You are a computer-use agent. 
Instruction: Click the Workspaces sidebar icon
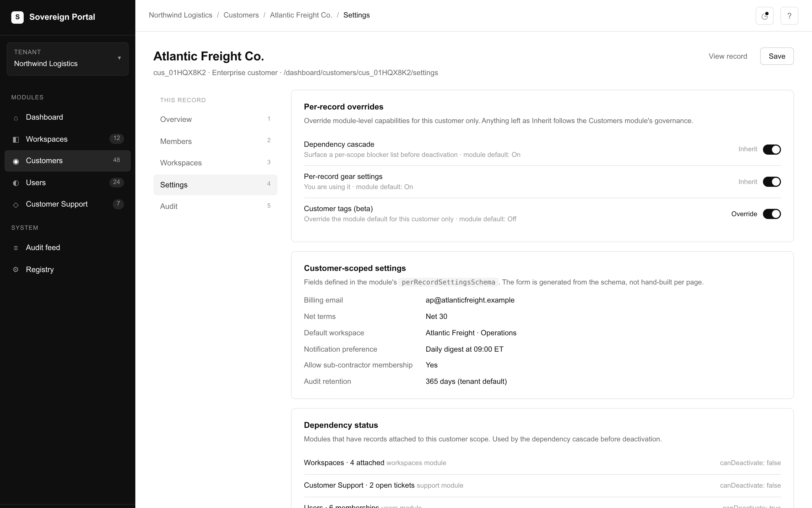click(16, 139)
